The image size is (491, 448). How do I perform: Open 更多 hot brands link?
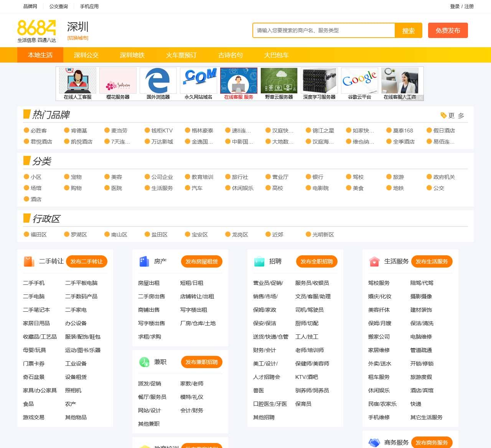(x=456, y=115)
